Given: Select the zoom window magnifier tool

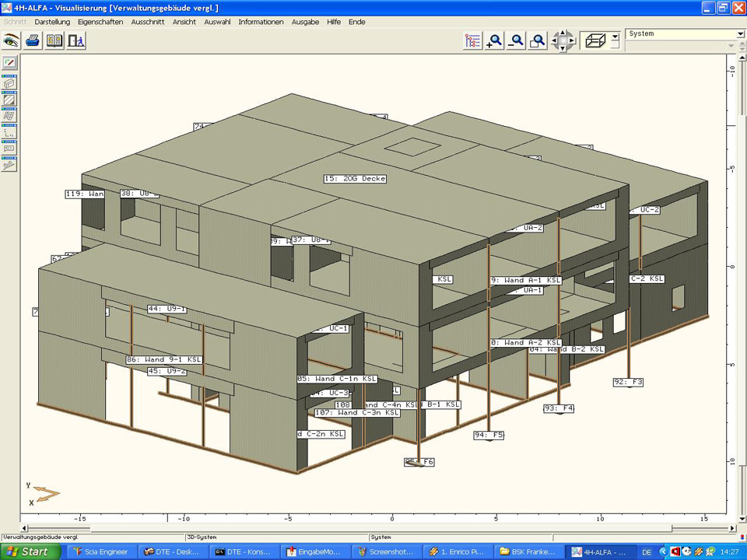Looking at the screenshot, I should (x=538, y=41).
